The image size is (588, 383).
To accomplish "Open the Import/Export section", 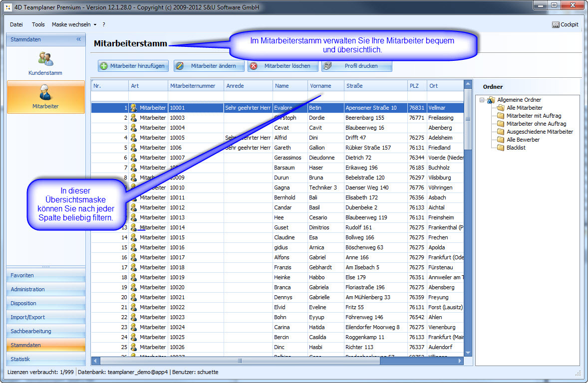I will [x=45, y=317].
